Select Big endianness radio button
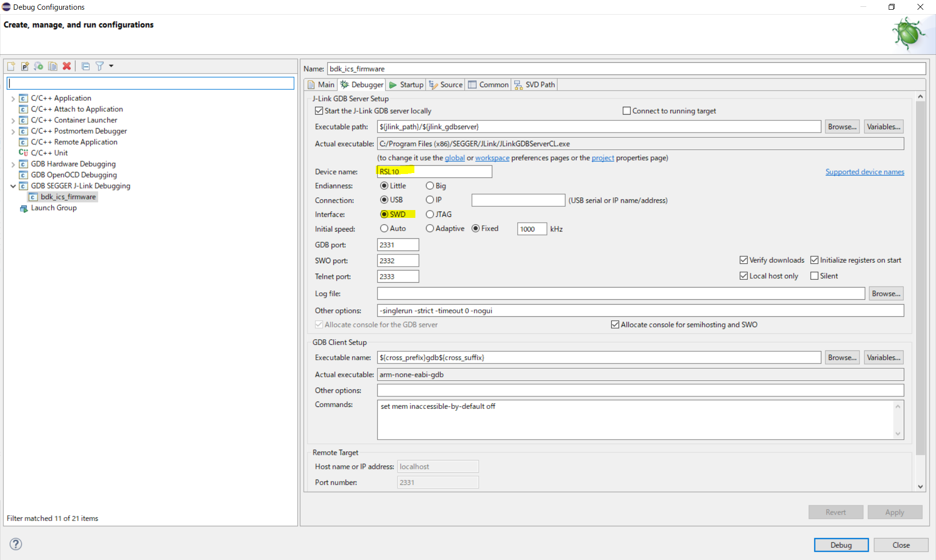This screenshot has width=936, height=560. (429, 186)
